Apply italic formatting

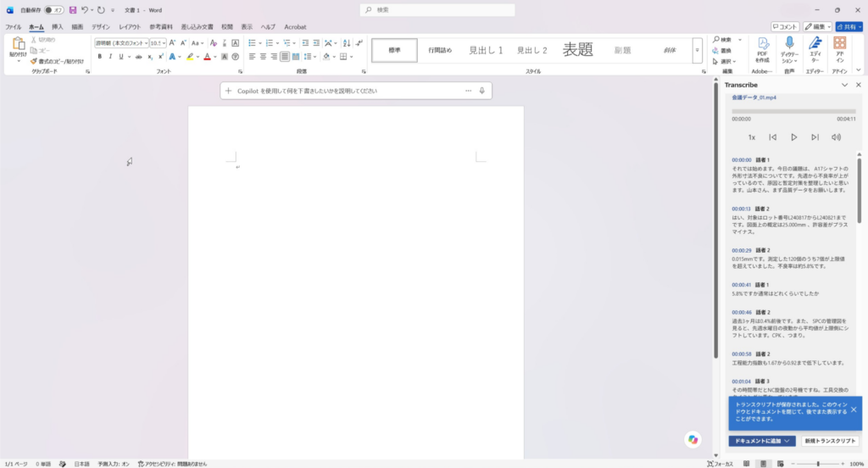tap(110, 57)
